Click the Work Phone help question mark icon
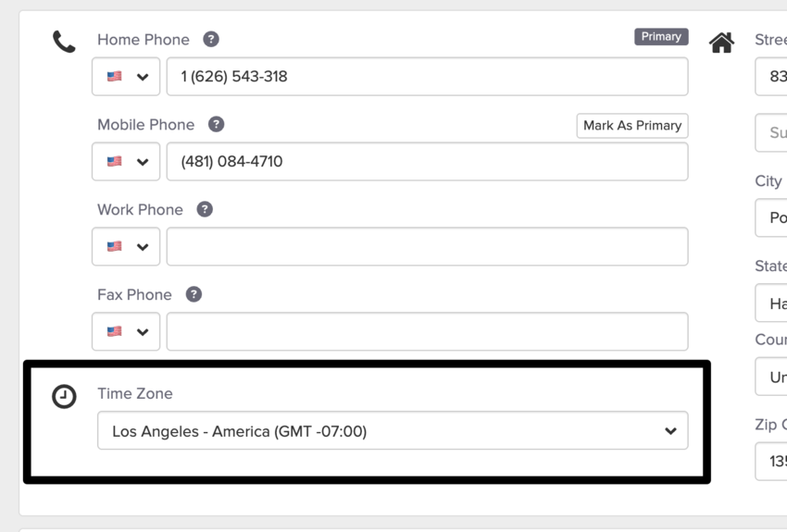 coord(205,210)
